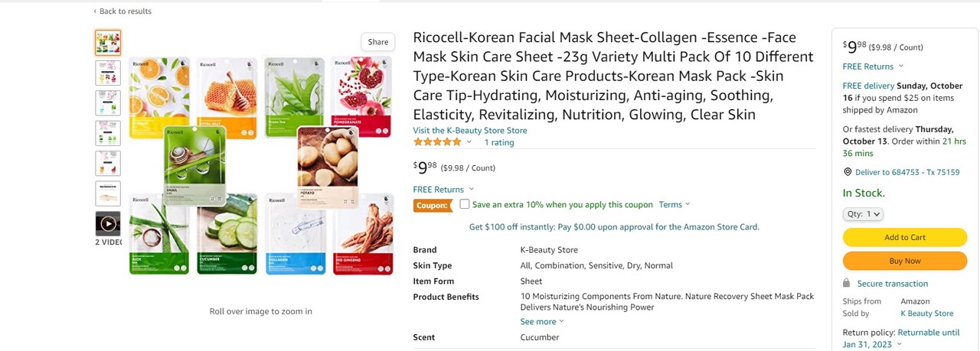This screenshot has width=980, height=351.
Task: Click the back chevron next to Back to results
Action: click(95, 11)
